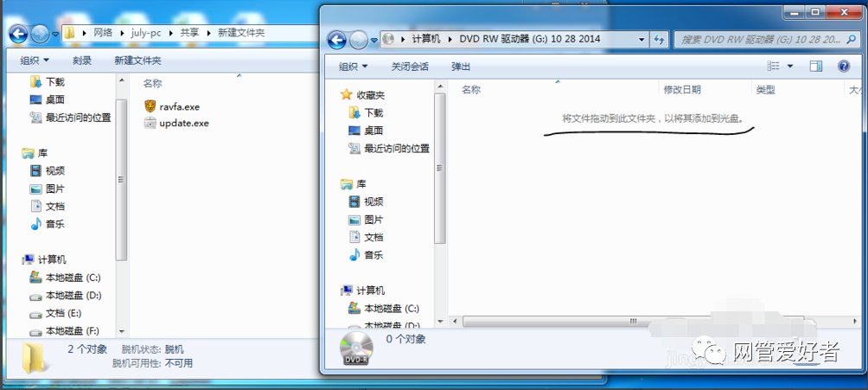Click 刻录 in network share window toolbar
This screenshot has height=390, width=868.
click(x=82, y=61)
